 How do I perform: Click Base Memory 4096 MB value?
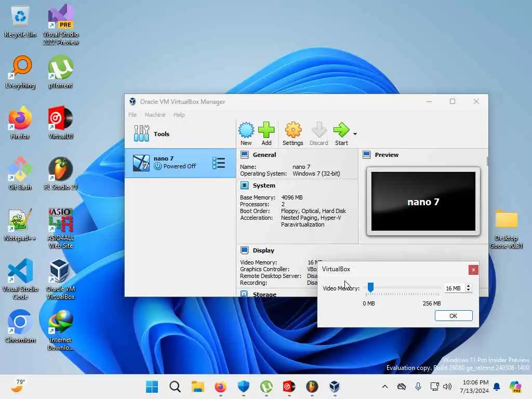(292, 197)
